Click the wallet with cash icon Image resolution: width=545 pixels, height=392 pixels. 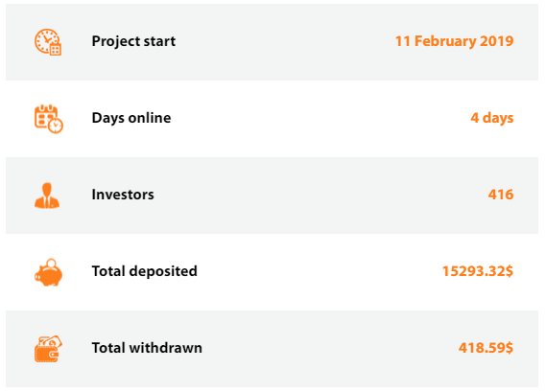coord(48,349)
